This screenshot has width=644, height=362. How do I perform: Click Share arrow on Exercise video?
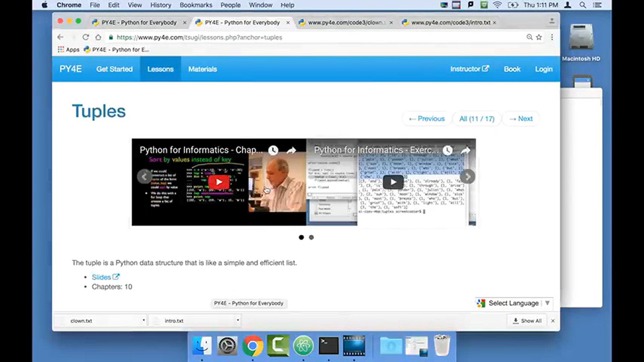point(465,150)
